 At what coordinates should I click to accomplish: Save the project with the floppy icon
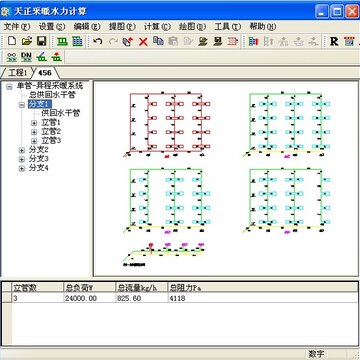tap(41, 41)
